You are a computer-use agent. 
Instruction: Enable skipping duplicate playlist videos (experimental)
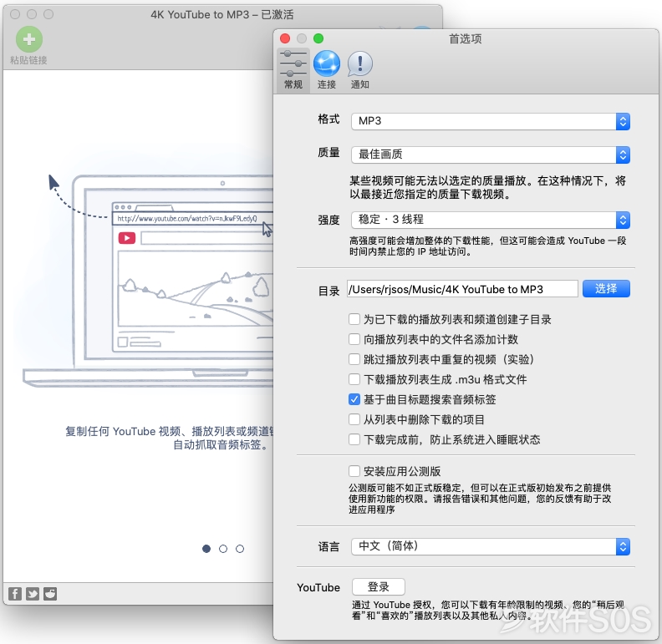[x=354, y=359]
